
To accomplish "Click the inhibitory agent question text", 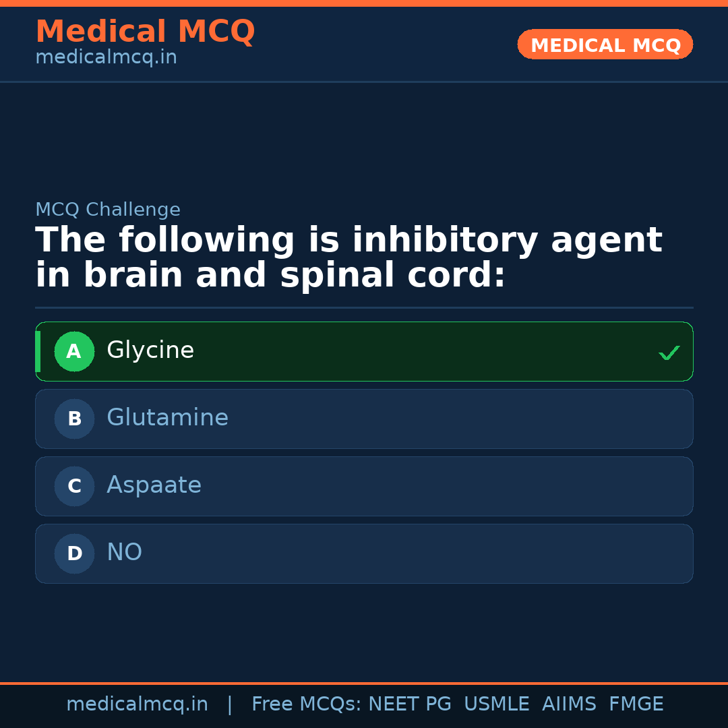I will [348, 258].
